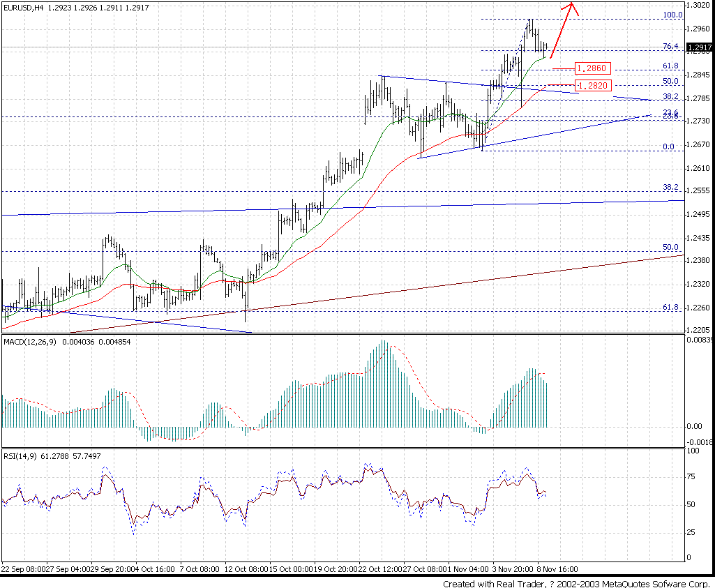
Task: Click the 8 Nov 16:00 time label
Action: (x=557, y=569)
